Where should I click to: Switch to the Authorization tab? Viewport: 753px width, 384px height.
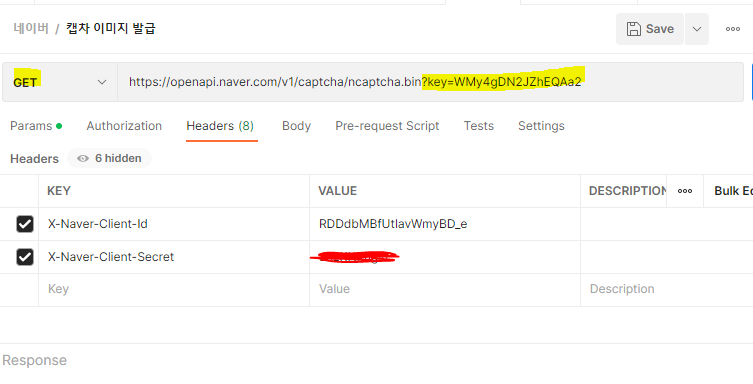(x=124, y=126)
